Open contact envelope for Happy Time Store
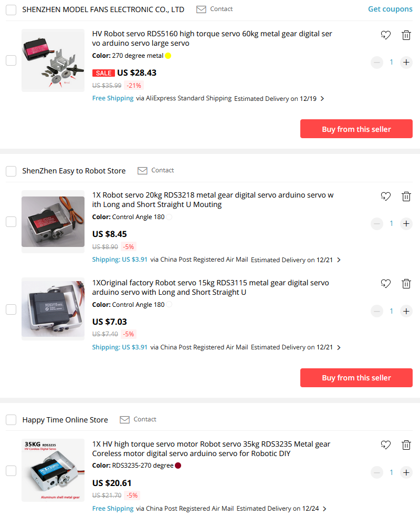 tap(124, 419)
